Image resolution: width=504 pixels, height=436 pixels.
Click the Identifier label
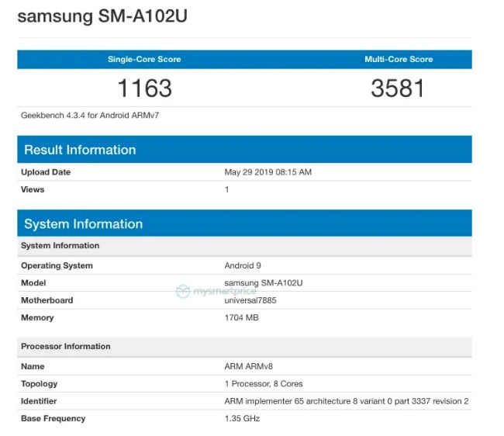(x=39, y=401)
